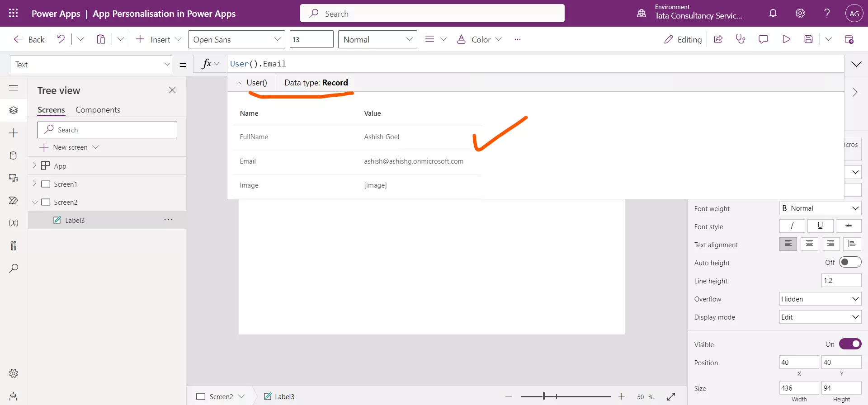
Task: Add a New screen
Action: click(69, 147)
